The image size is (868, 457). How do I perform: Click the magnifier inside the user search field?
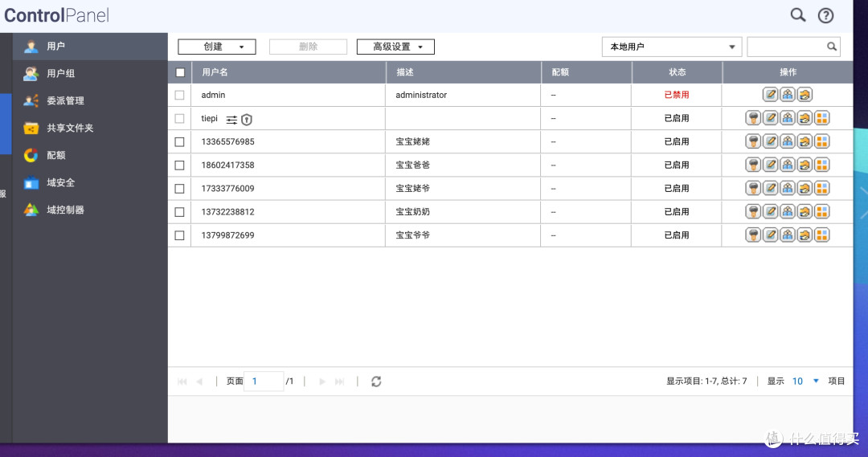tap(832, 47)
